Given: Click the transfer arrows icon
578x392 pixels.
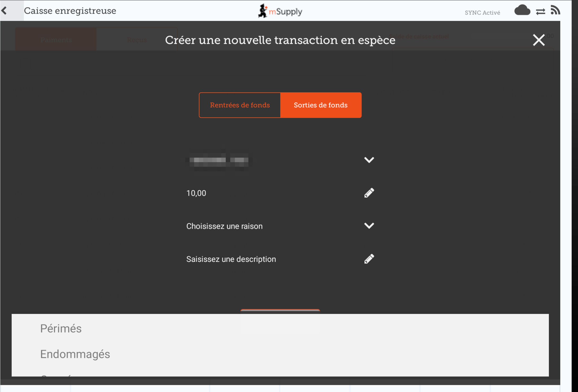Looking at the screenshot, I should (540, 12).
